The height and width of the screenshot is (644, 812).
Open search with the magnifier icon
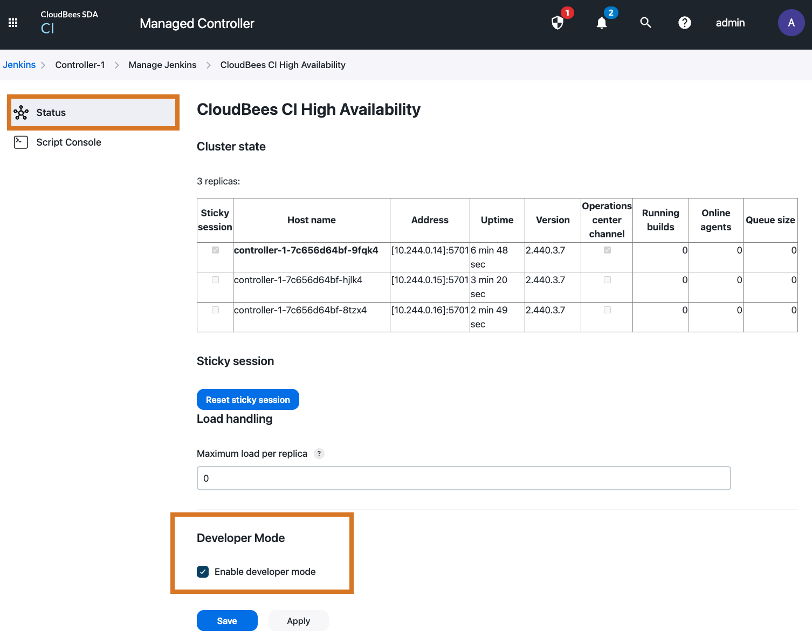pos(645,23)
